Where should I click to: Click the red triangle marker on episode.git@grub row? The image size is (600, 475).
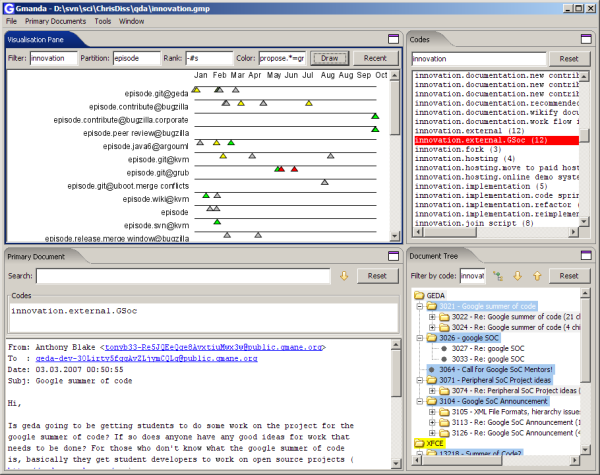tap(294, 170)
